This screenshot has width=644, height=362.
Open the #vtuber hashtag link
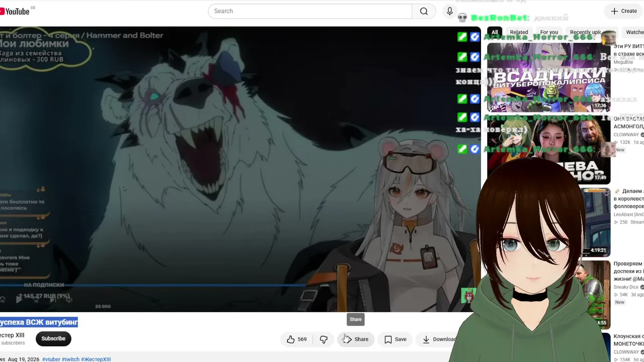tap(51, 359)
